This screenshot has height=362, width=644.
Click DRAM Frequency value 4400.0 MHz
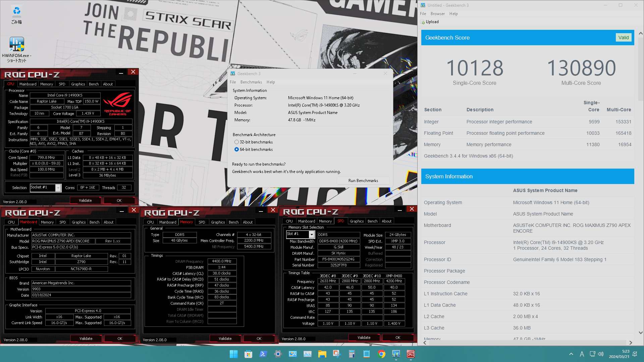(x=222, y=261)
